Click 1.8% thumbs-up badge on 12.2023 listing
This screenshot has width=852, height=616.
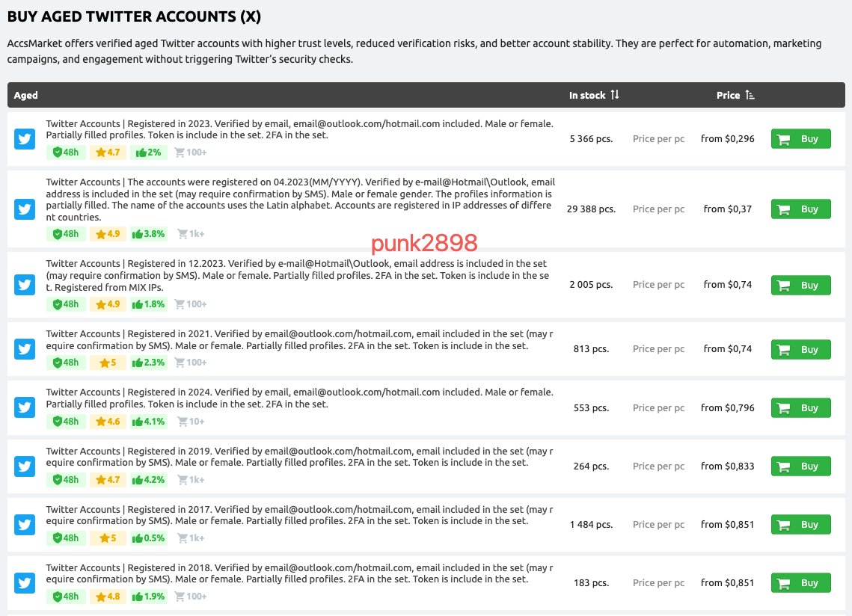pyautogui.click(x=148, y=304)
